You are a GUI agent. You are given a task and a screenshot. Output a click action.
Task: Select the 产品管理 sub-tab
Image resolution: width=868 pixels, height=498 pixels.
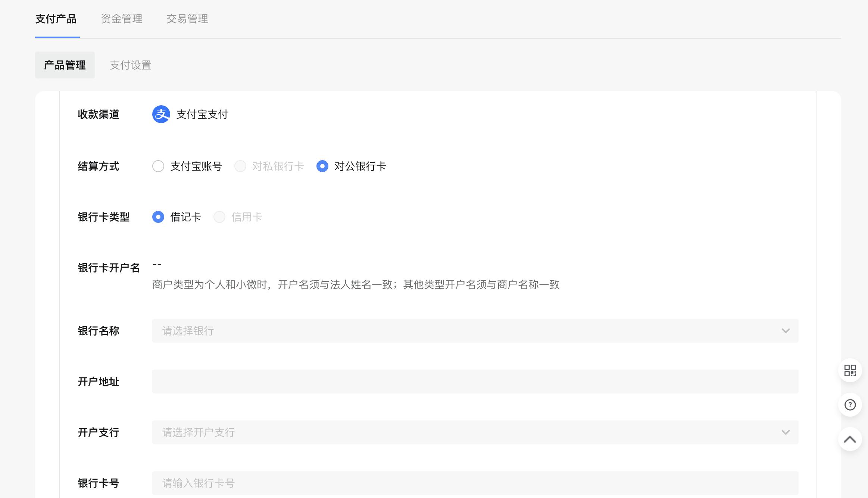pyautogui.click(x=65, y=65)
